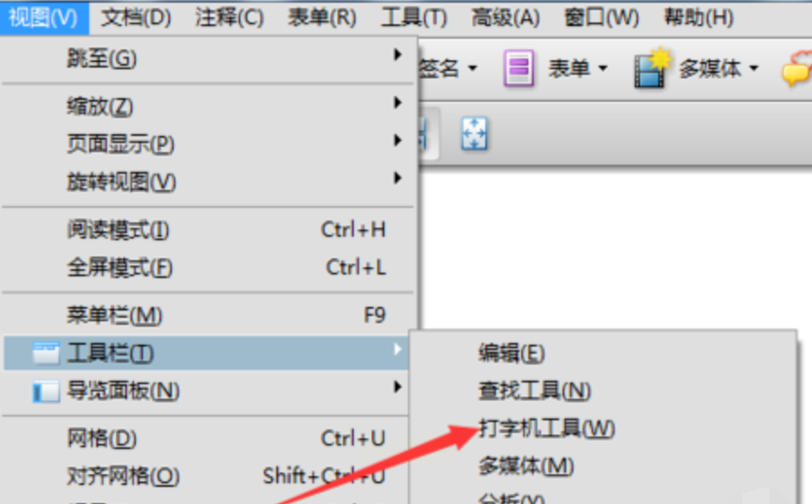Click the navigation panel icon beside 导览面板(N)
The height and width of the screenshot is (504, 812).
(x=46, y=391)
